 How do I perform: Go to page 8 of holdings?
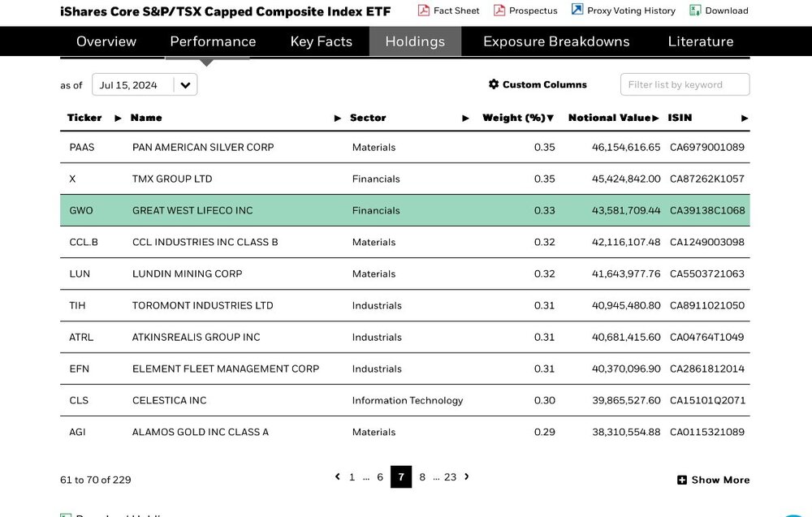coord(422,476)
